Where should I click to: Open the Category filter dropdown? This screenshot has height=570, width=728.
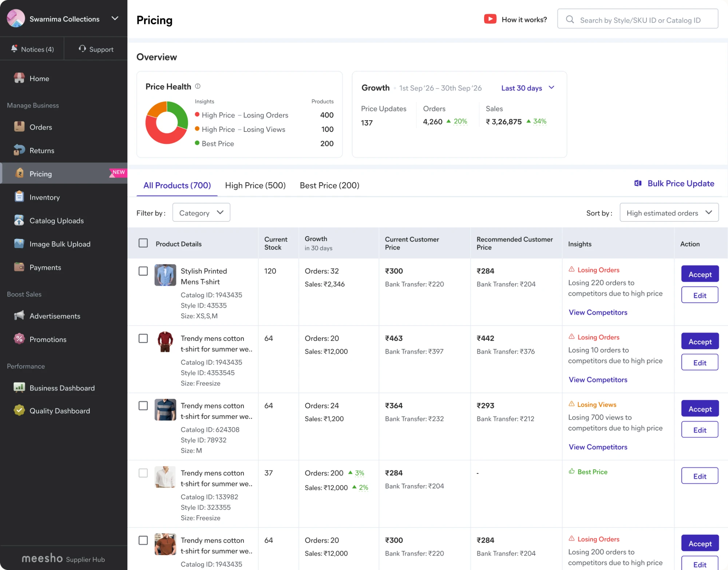(x=201, y=213)
